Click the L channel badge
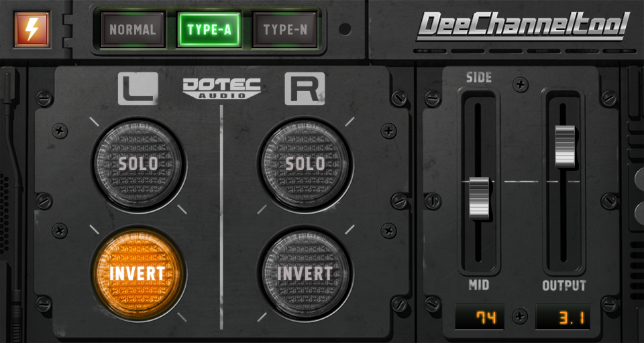The width and height of the screenshot is (644, 343). 138,88
